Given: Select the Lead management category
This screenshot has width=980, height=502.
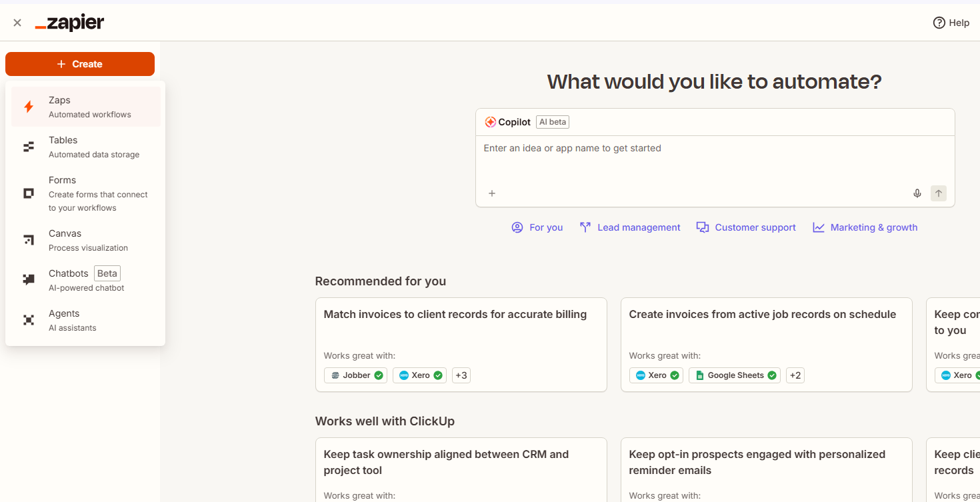Looking at the screenshot, I should pos(631,227).
